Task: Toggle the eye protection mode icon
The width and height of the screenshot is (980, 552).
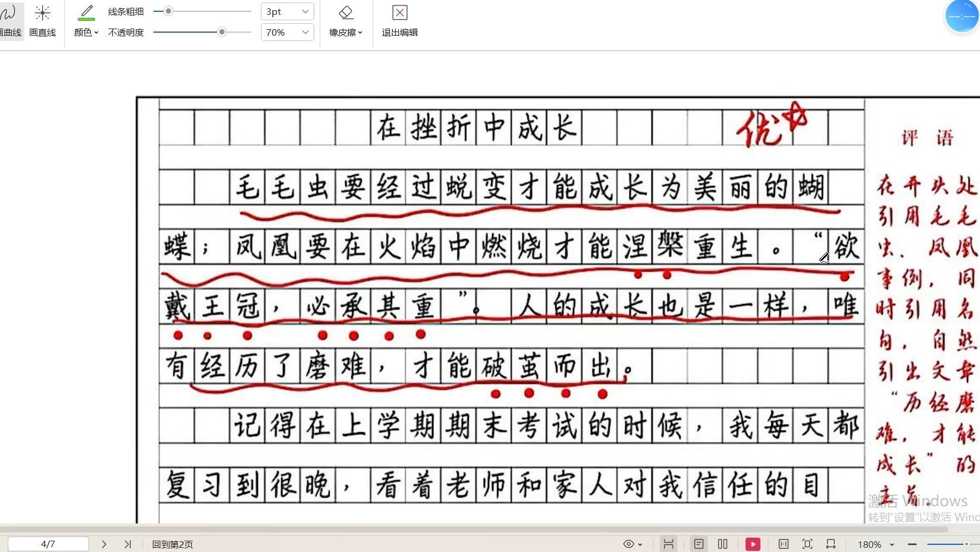Action: 628,544
